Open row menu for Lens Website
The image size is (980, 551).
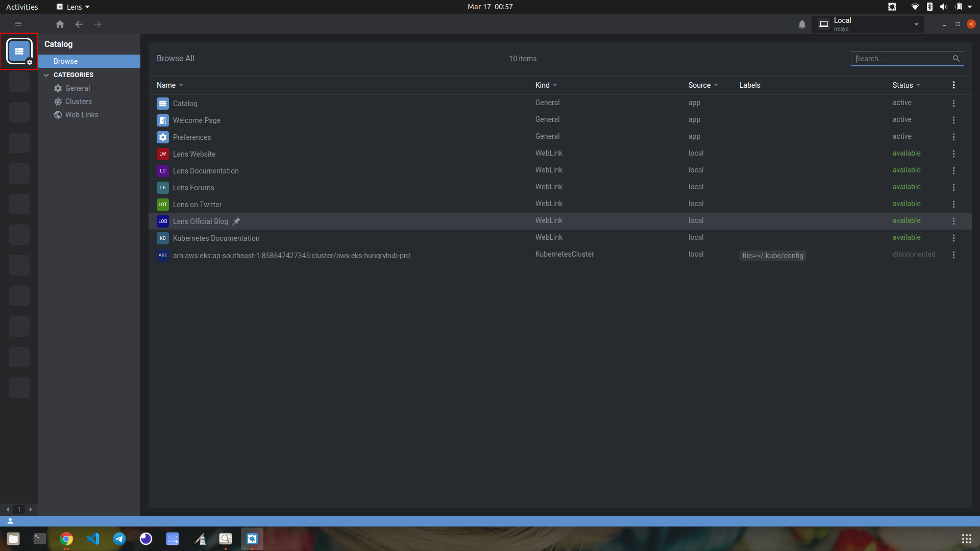click(x=953, y=154)
